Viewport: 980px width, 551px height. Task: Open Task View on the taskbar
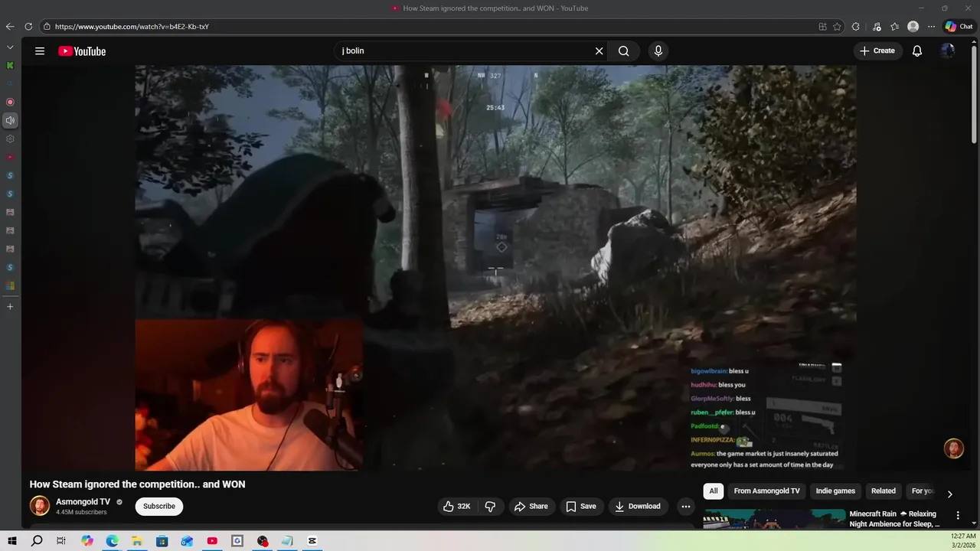[61, 541]
